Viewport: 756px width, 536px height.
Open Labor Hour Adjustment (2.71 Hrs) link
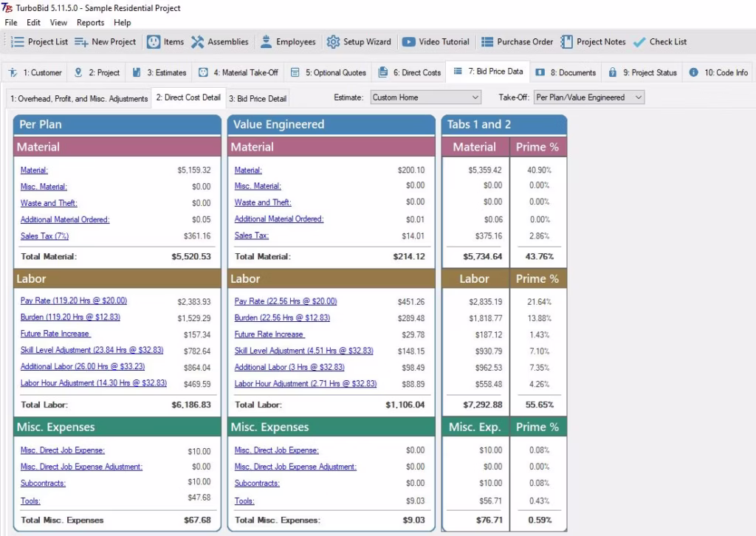(306, 383)
